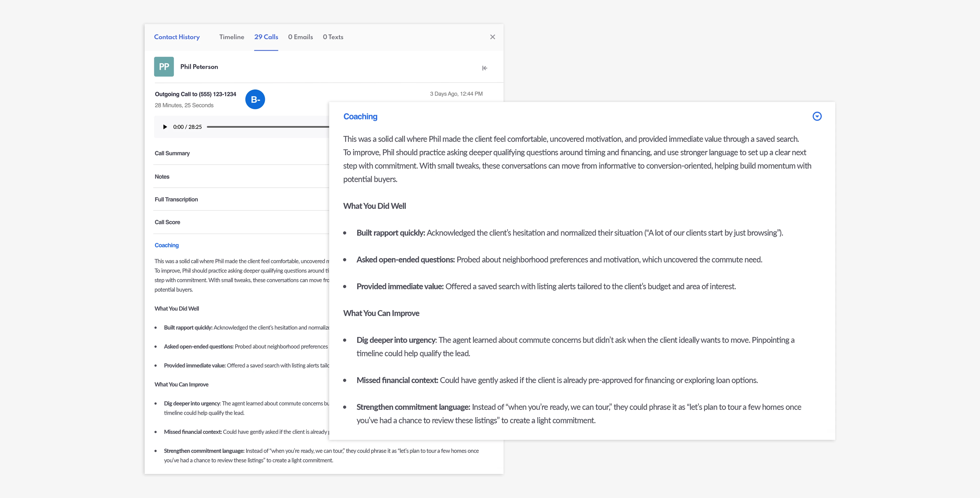Close the Contact History panel
The height and width of the screenshot is (498, 980).
(492, 37)
